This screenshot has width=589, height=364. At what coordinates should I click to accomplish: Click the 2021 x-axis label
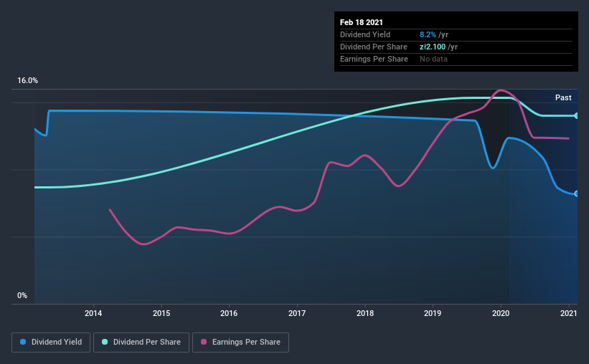tap(568, 313)
